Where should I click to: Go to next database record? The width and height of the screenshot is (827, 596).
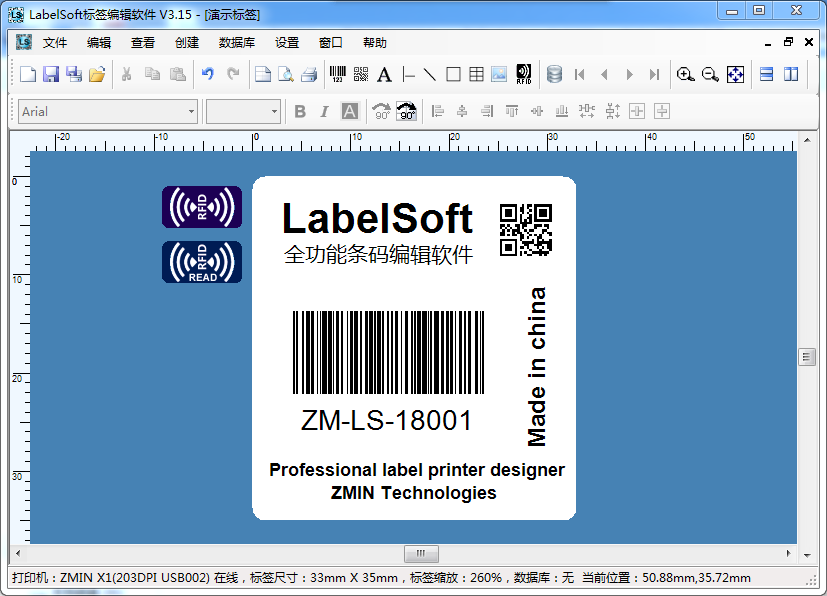click(x=629, y=75)
